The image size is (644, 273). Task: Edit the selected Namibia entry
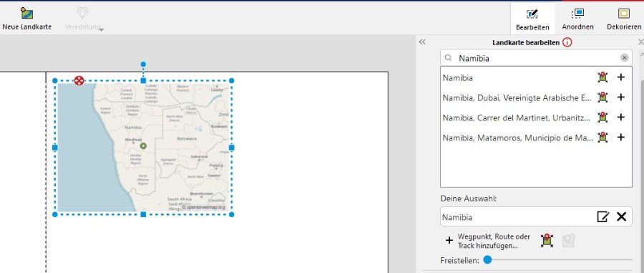click(x=603, y=216)
